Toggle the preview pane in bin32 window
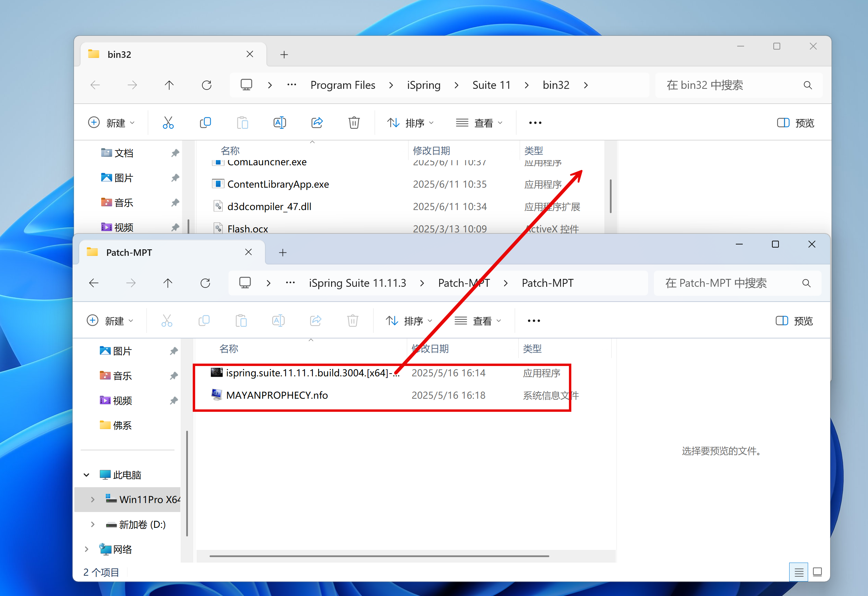 [x=795, y=123]
